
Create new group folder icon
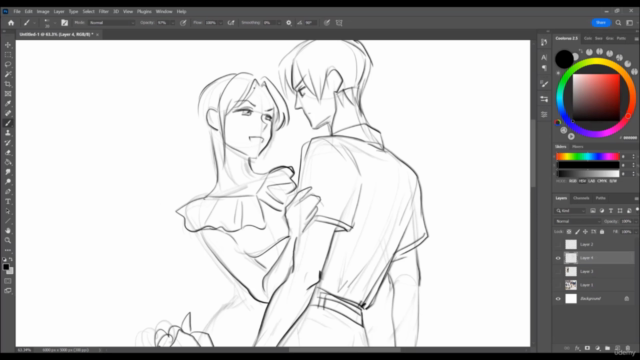click(x=608, y=348)
